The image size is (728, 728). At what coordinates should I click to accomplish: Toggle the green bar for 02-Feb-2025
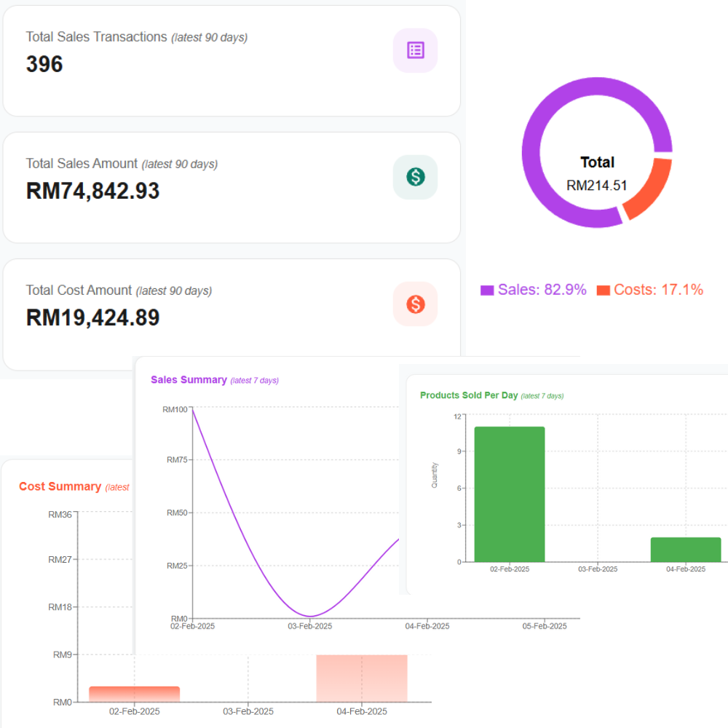tap(509, 493)
